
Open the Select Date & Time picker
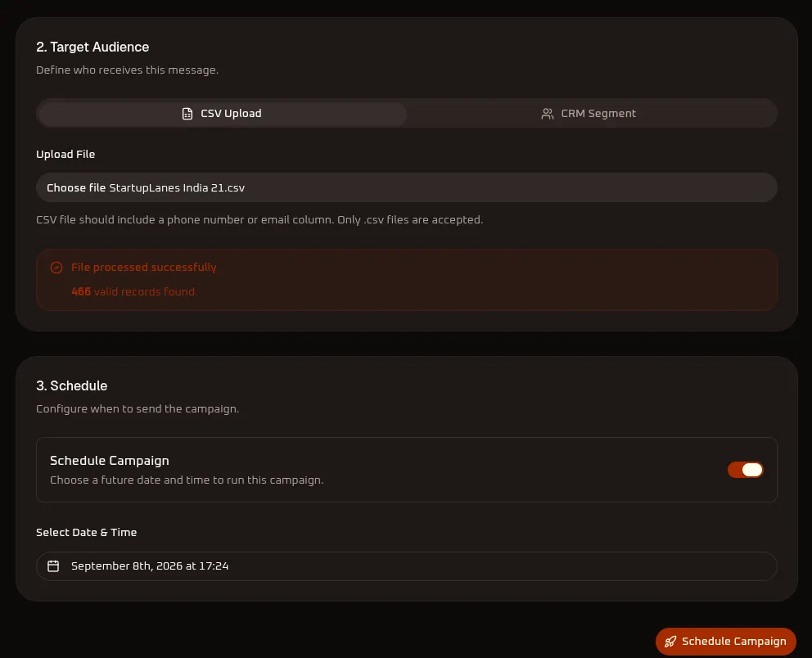(407, 566)
